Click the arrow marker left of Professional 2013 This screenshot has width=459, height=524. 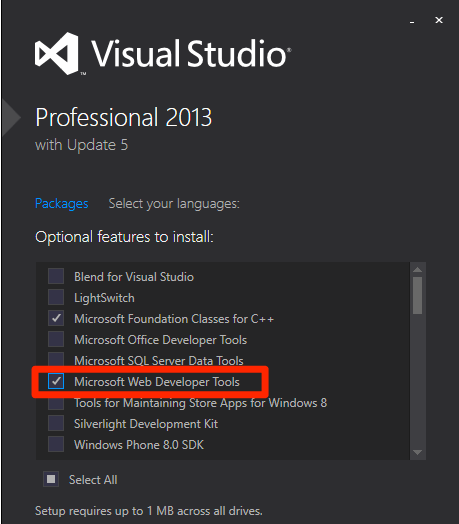click(11, 117)
